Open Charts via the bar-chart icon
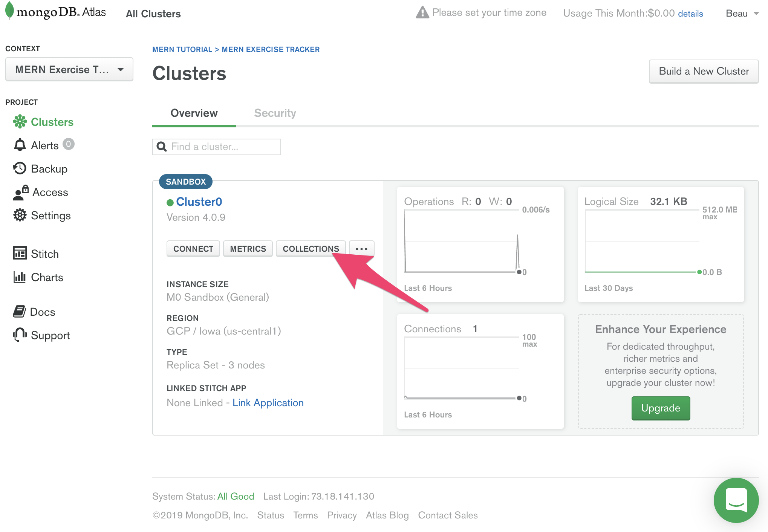Image resolution: width=768 pixels, height=532 pixels. (20, 277)
